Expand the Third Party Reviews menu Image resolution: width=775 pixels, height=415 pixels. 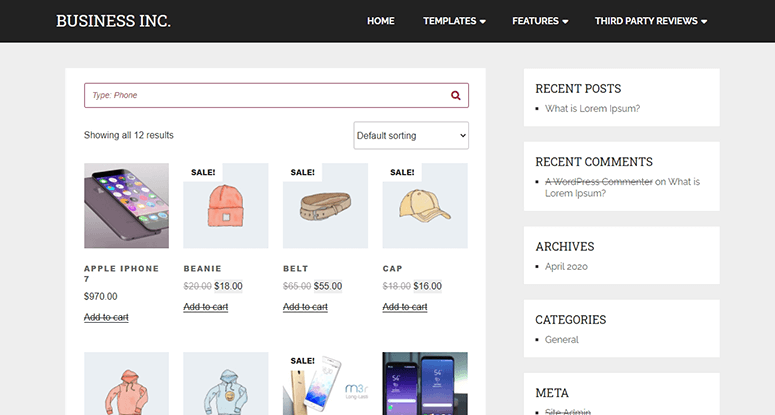(651, 21)
